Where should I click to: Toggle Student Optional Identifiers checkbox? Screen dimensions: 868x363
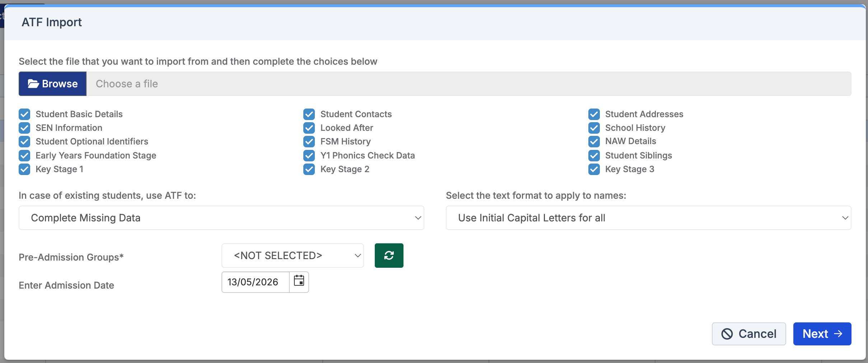pyautogui.click(x=24, y=142)
